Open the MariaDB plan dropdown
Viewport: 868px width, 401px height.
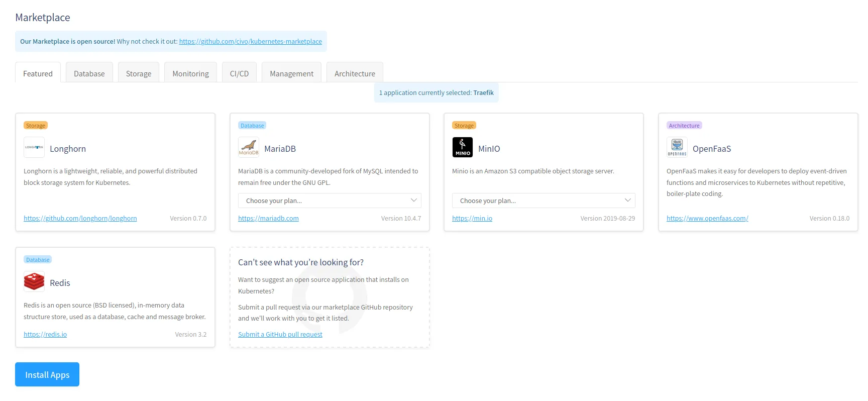(330, 201)
